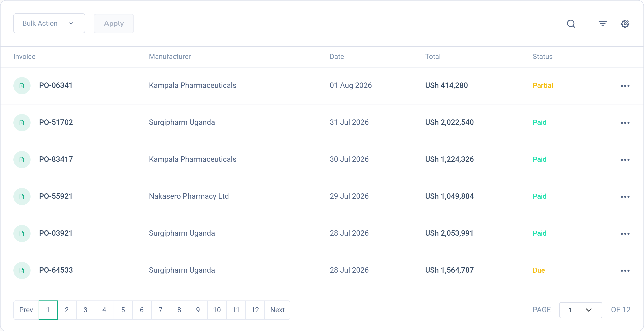Jump to page 7 in pagination
The height and width of the screenshot is (331, 644).
point(161,310)
